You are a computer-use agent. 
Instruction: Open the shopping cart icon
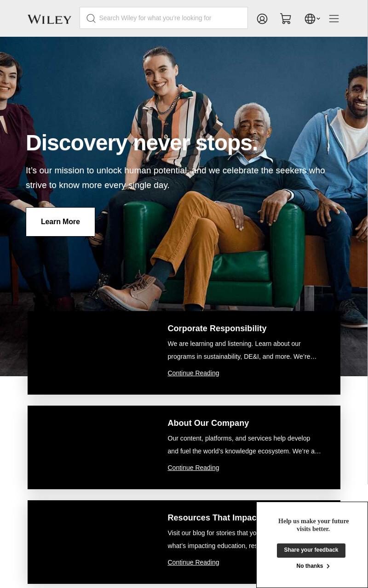(x=286, y=19)
